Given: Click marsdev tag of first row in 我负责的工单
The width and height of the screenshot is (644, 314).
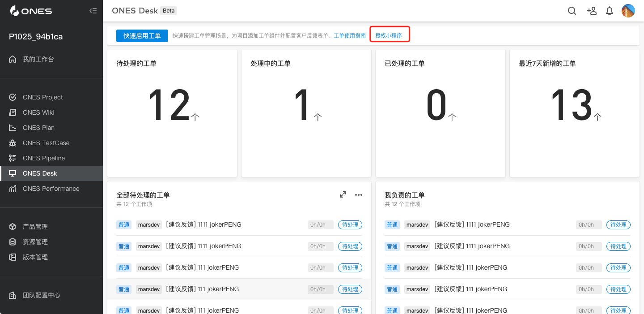Looking at the screenshot, I should point(417,225).
